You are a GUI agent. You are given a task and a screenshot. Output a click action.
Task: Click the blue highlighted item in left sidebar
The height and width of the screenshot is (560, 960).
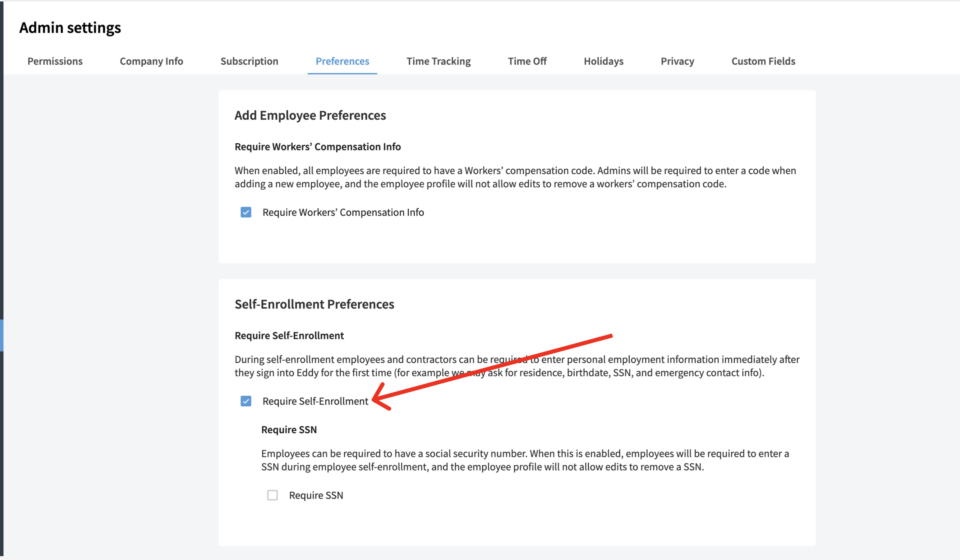[1, 335]
